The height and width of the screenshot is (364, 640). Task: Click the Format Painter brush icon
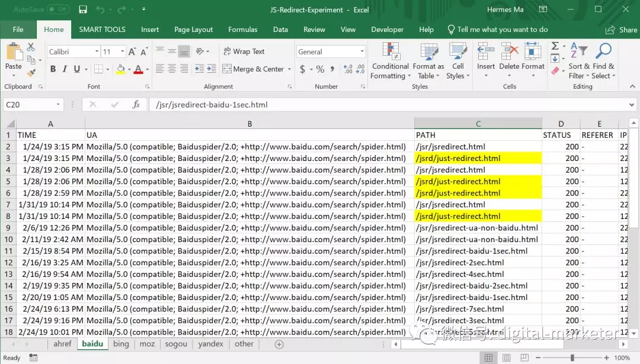click(31, 73)
